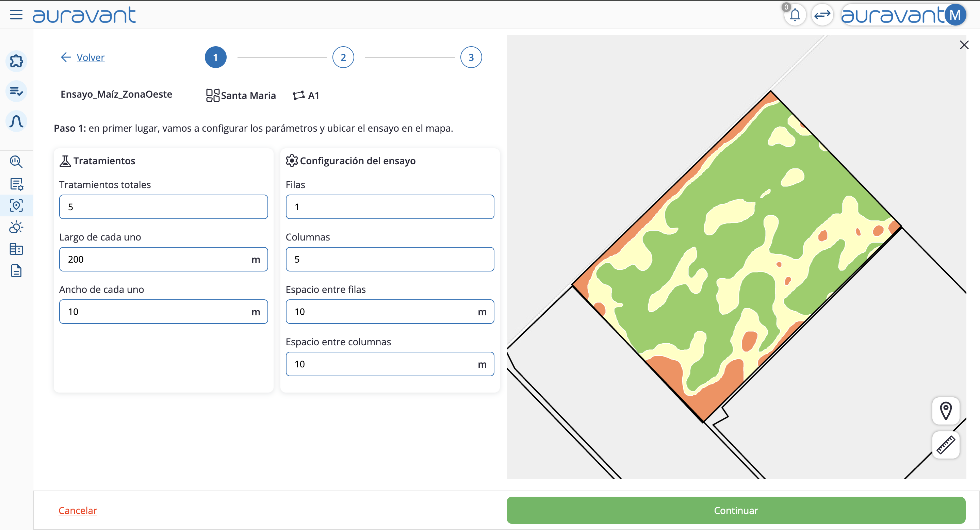Go to step 2 in the stepper
The width and height of the screenshot is (980, 530).
tap(343, 57)
